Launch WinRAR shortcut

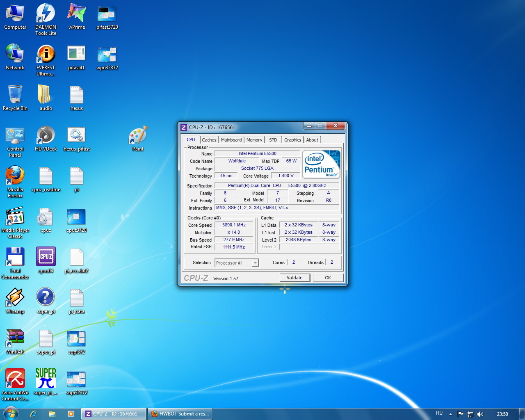[15, 342]
